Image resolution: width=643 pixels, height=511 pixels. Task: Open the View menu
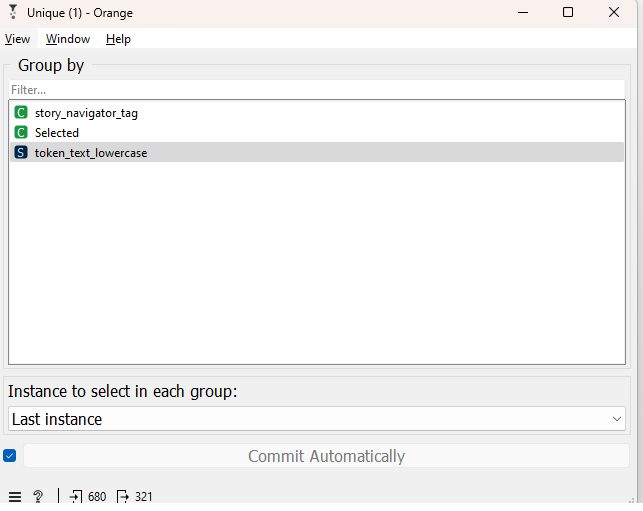click(x=17, y=39)
